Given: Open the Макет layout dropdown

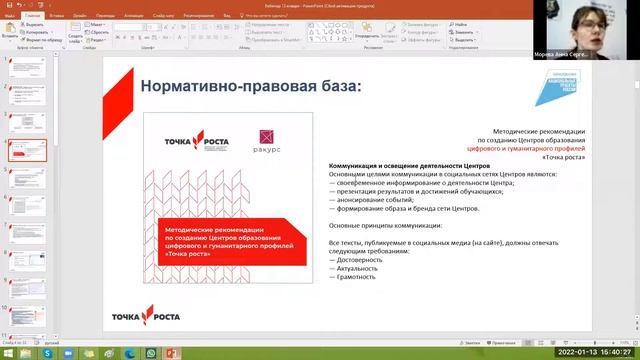Looking at the screenshot, I should [95, 24].
